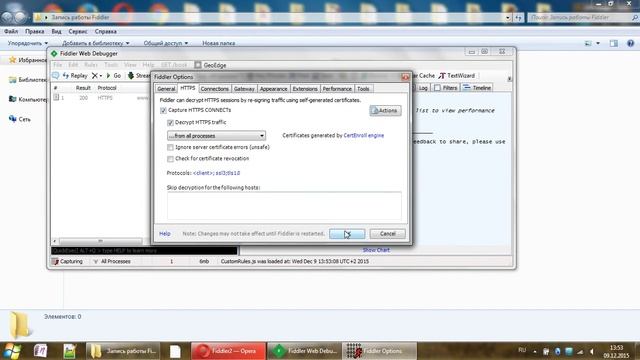Open the Filters tab in Fiddler
640x360 pixels.
[x=446, y=88]
